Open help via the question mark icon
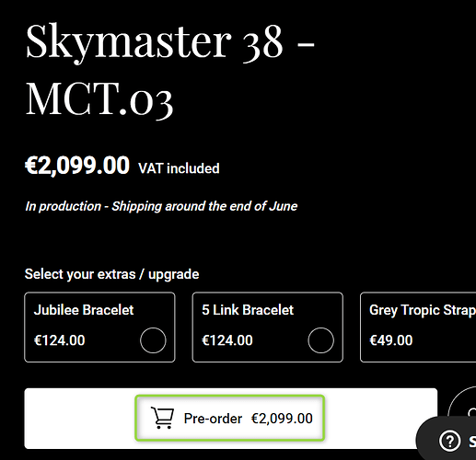Screen dimensions: 476x460 coord(449,442)
